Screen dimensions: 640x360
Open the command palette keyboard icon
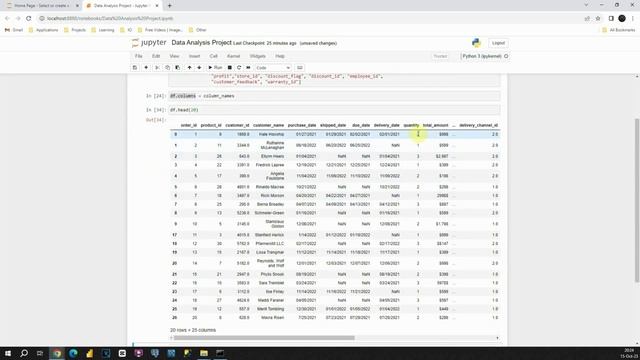tap(300, 68)
